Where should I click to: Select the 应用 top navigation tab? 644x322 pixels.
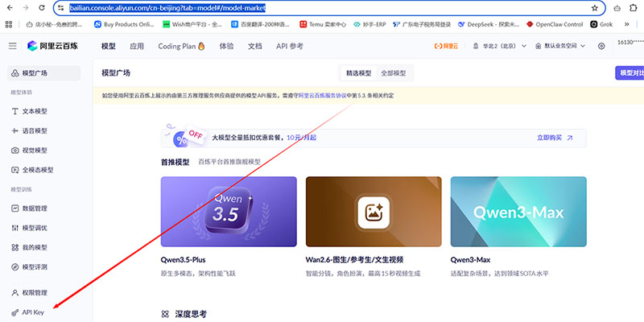point(137,47)
